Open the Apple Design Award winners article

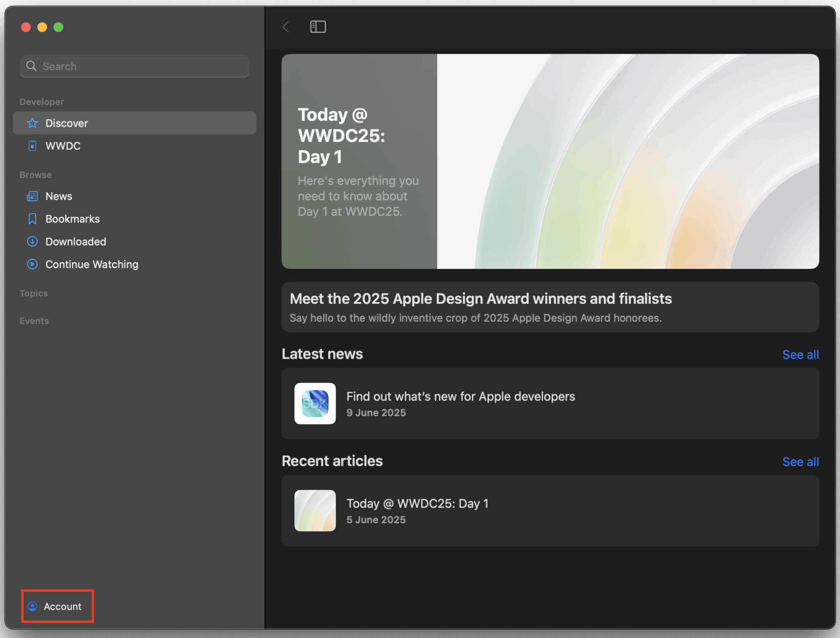click(550, 307)
